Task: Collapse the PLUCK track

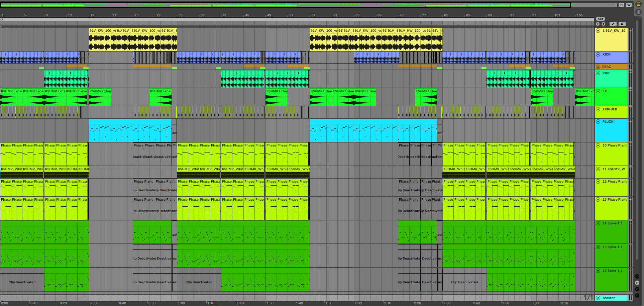Action: tap(598, 122)
